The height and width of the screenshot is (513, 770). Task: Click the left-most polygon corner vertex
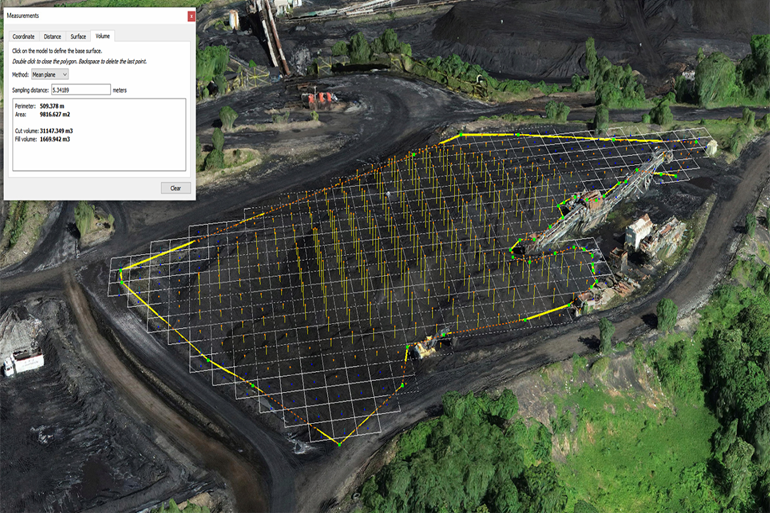coord(121,282)
